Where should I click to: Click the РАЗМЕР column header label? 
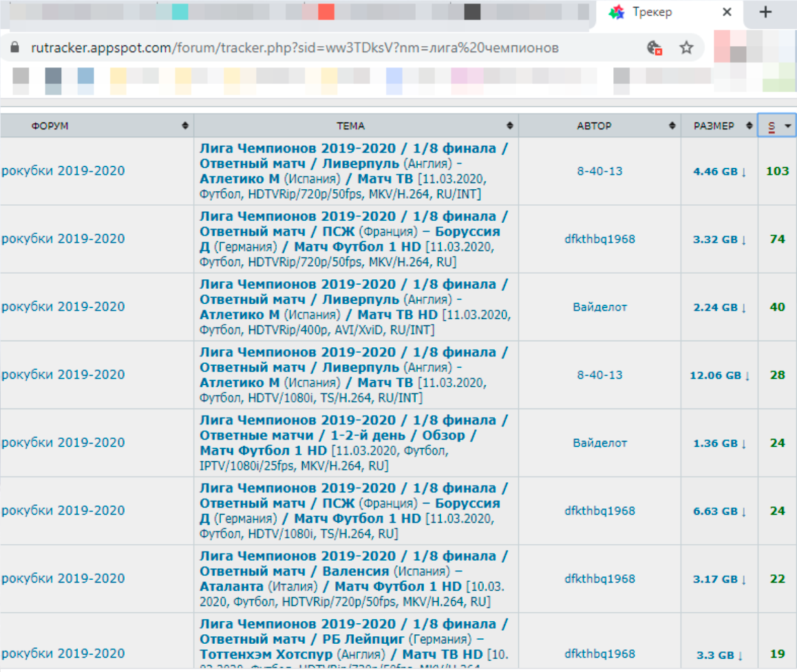tap(714, 126)
